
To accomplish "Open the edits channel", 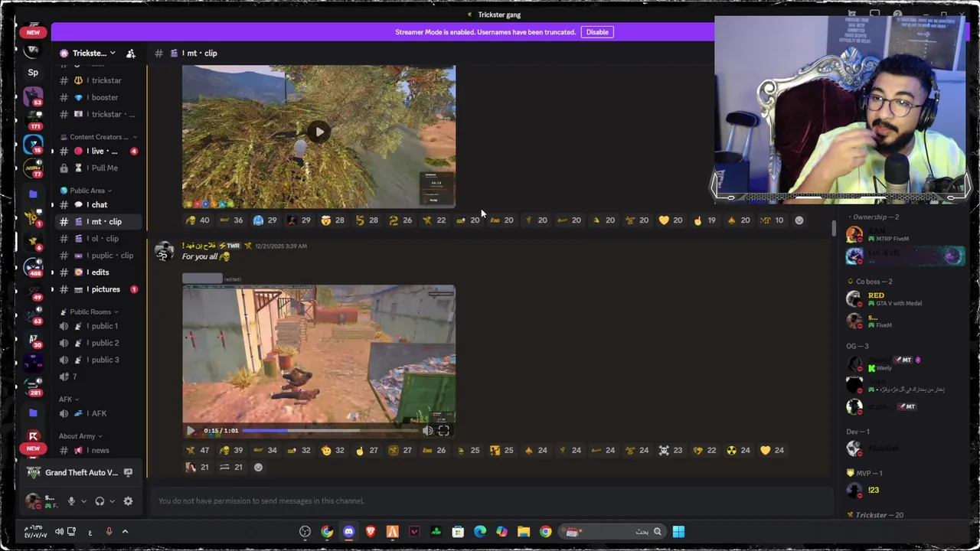I will pyautogui.click(x=100, y=272).
